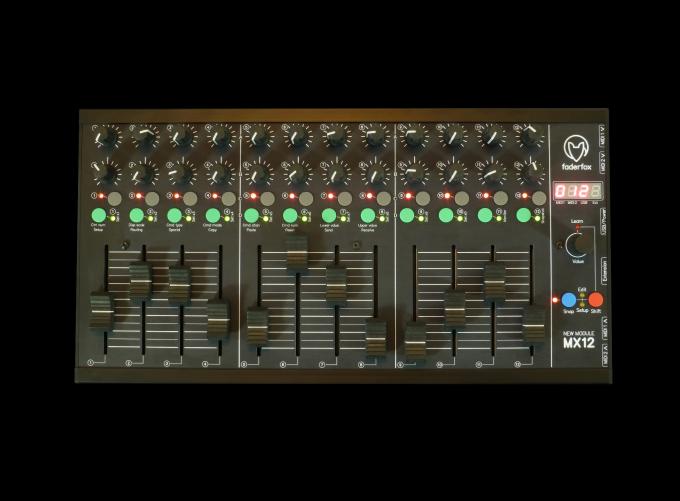The height and width of the screenshot is (501, 680).
Task: Push the green Cmd num / Reset button
Action: [290, 215]
